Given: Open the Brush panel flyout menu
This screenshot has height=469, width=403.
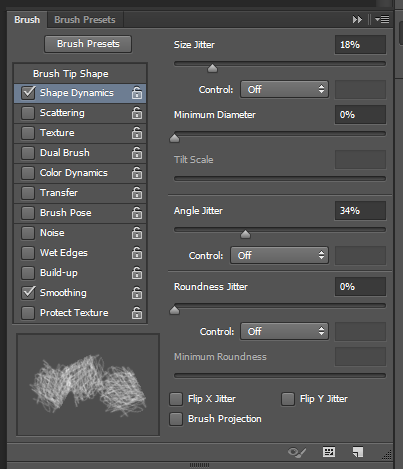Looking at the screenshot, I should pos(382,20).
